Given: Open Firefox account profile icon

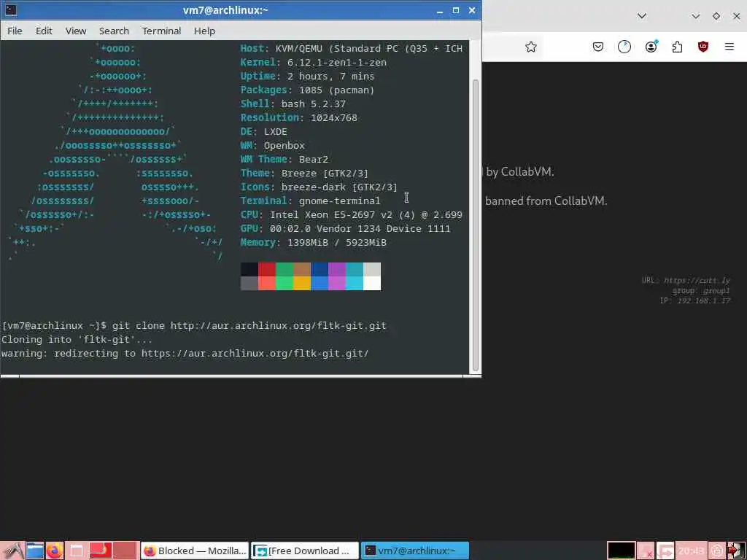Looking at the screenshot, I should 651,47.
